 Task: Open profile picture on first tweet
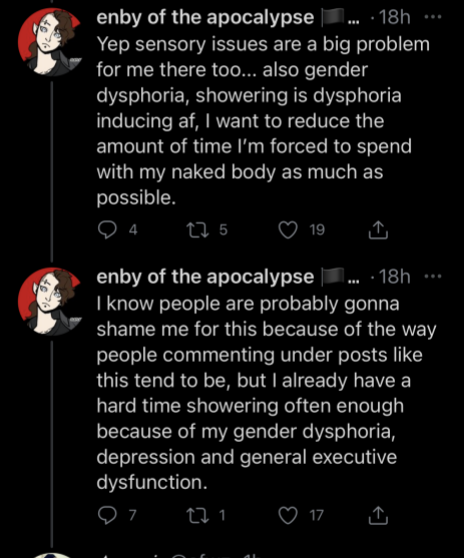click(50, 42)
